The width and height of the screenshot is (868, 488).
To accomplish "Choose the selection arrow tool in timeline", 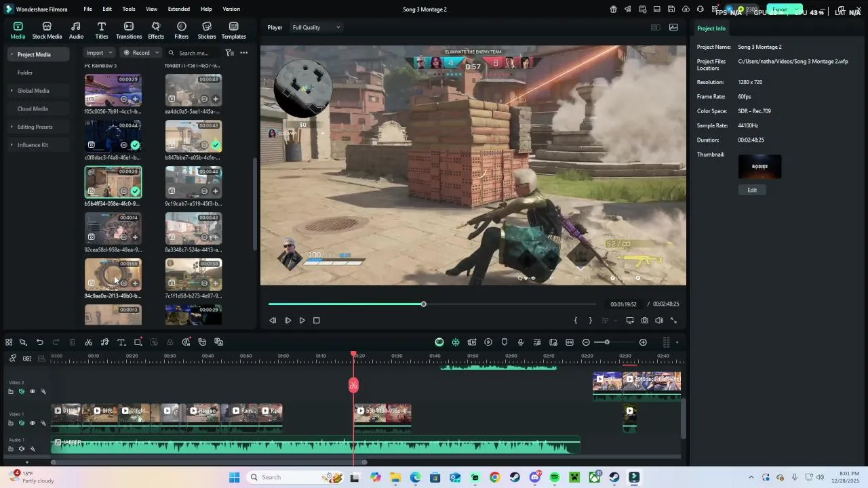I will coord(23,342).
